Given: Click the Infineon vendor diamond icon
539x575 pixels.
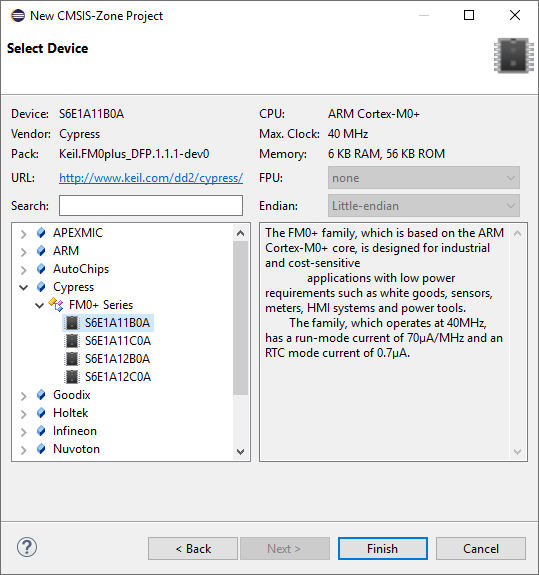Looking at the screenshot, I should click(x=41, y=431).
